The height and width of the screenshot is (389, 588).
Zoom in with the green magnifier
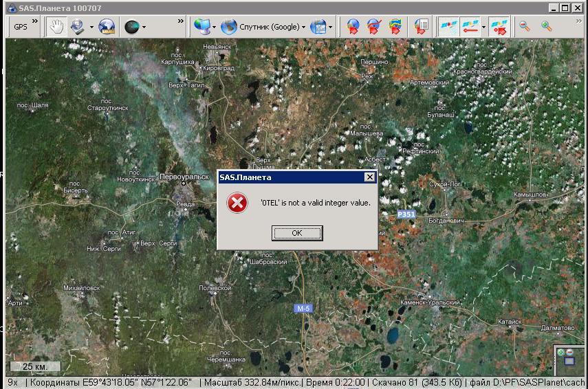pos(546,27)
